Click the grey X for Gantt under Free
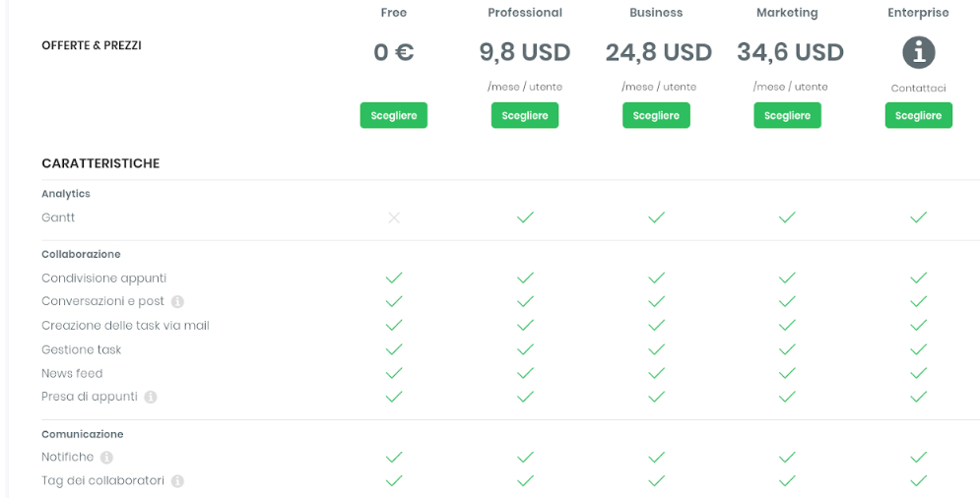 pyautogui.click(x=394, y=218)
